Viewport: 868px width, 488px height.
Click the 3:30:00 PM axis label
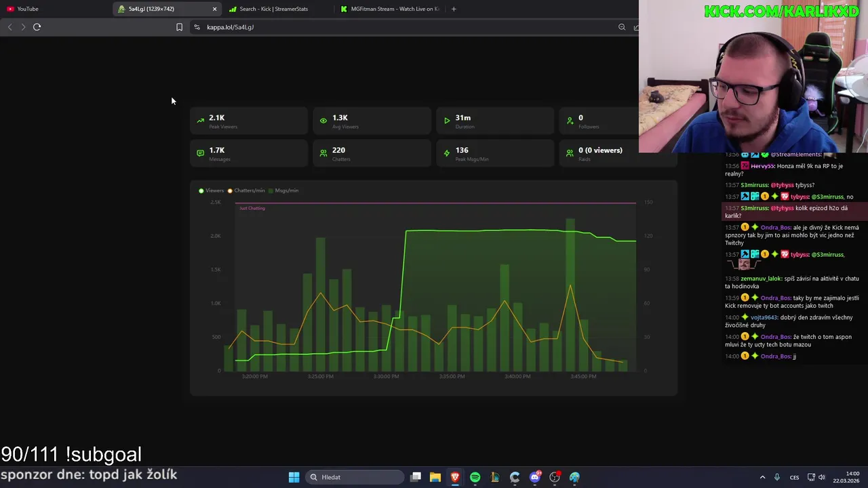click(386, 376)
